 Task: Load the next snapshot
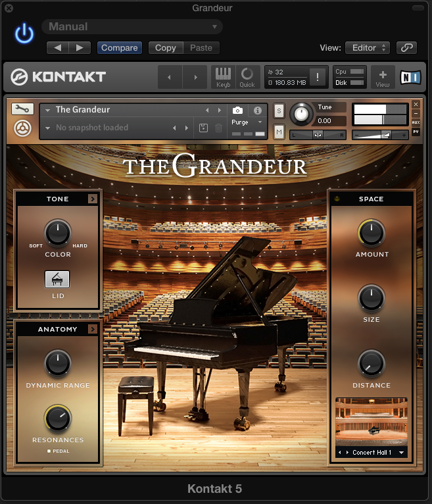click(x=187, y=128)
